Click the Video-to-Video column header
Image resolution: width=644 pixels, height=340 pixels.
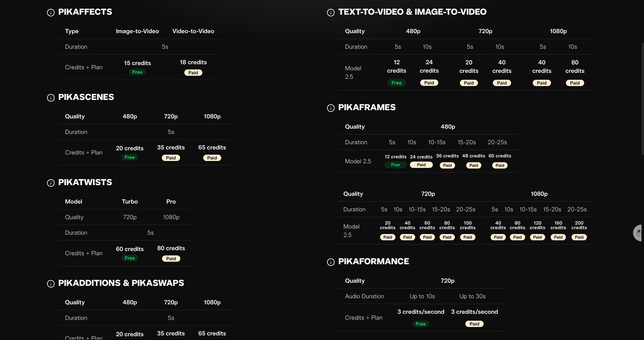pos(193,31)
